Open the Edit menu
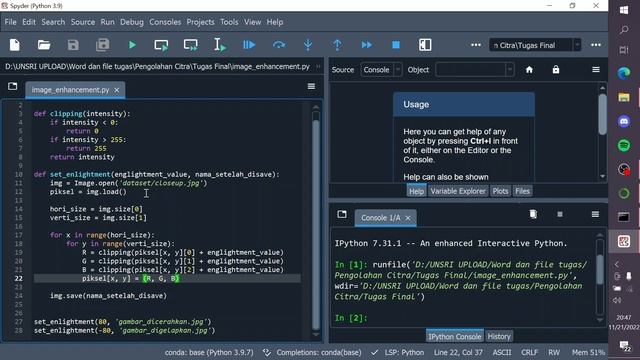640x360 pixels. click(29, 22)
